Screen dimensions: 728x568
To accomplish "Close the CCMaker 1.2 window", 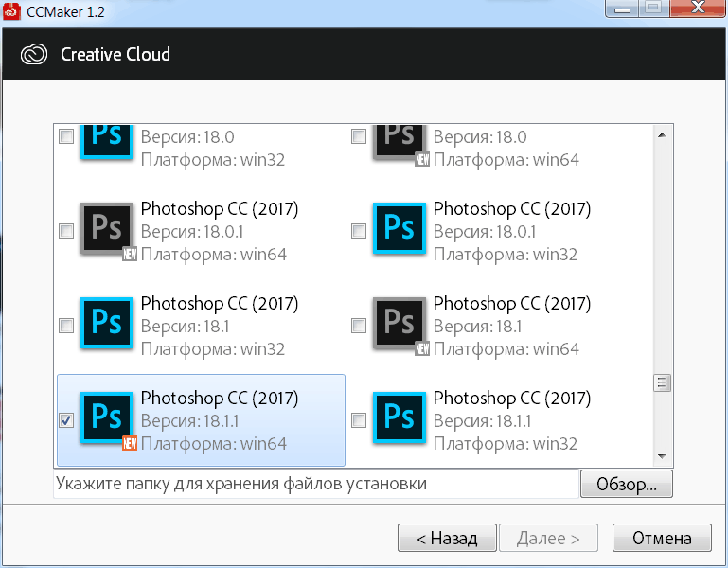I will click(698, 9).
